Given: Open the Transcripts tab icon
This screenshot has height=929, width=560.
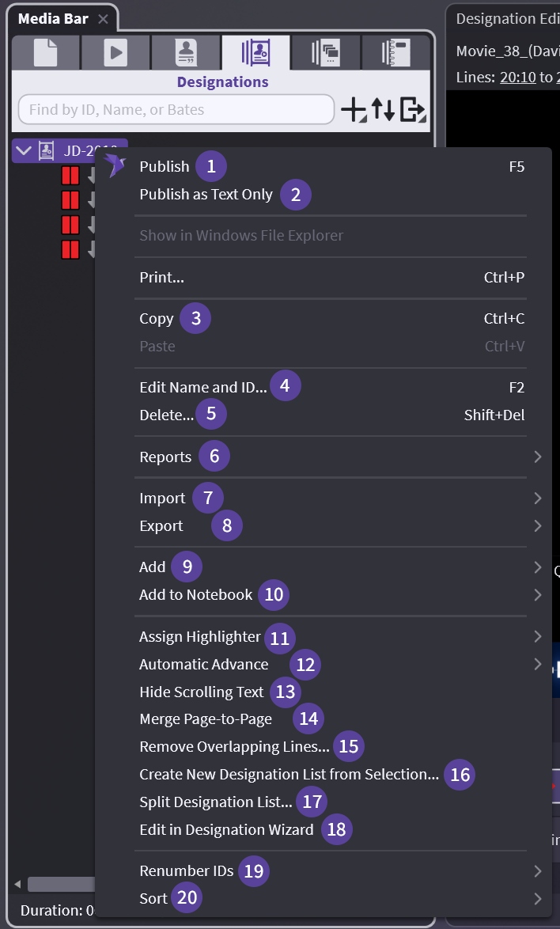Looking at the screenshot, I should 187,52.
